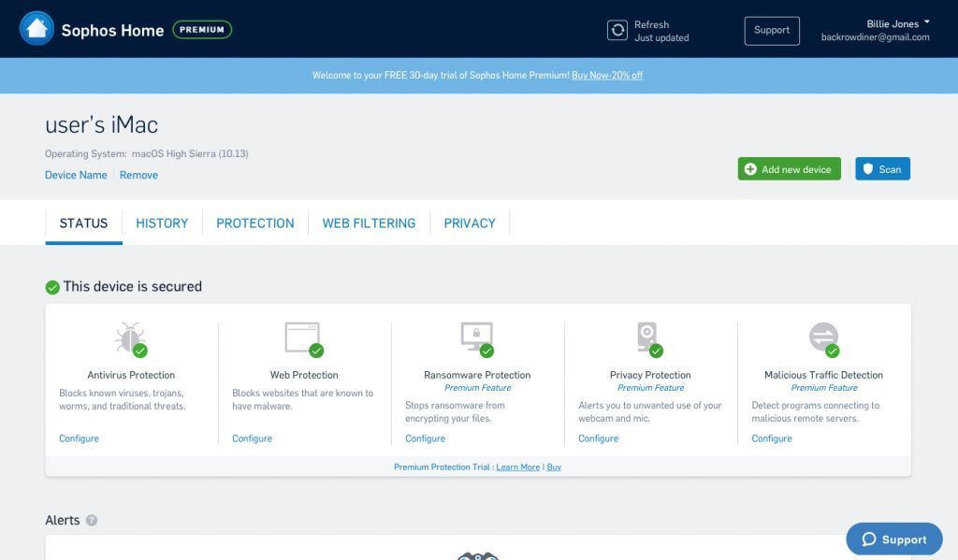This screenshot has width=958, height=560.
Task: Click the macOS High Sierra (10.13) text
Action: tap(190, 154)
